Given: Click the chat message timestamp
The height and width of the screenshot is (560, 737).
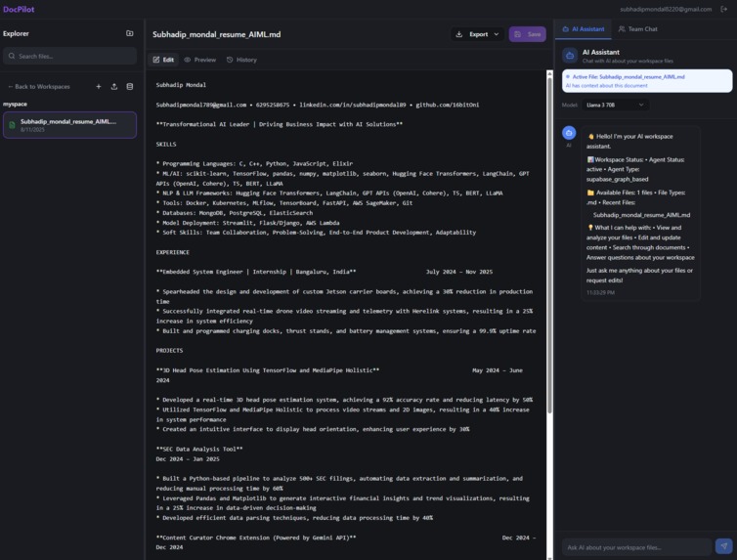Looking at the screenshot, I should (x=600, y=292).
